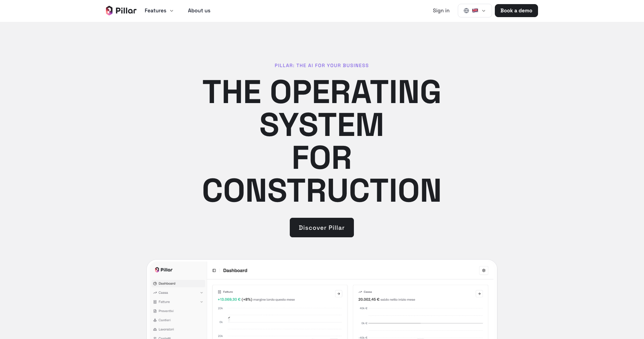Click the Pillar logo in dashboard sidebar

[x=164, y=270]
